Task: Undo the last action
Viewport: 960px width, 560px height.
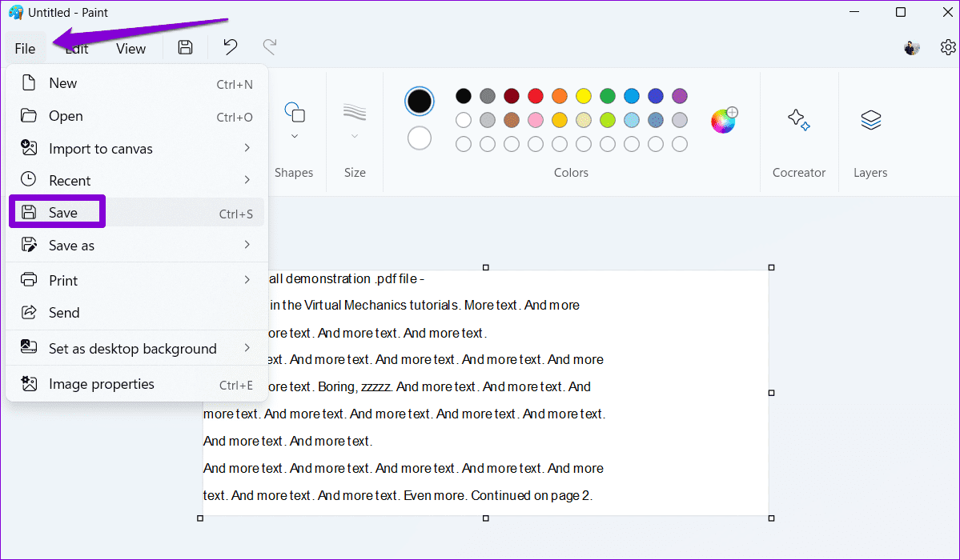Action: (229, 47)
